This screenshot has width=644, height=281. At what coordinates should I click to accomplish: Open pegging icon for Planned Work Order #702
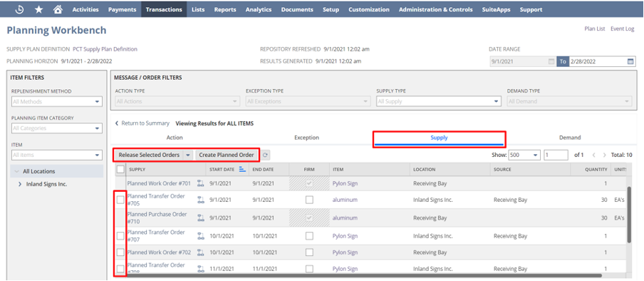click(x=201, y=252)
